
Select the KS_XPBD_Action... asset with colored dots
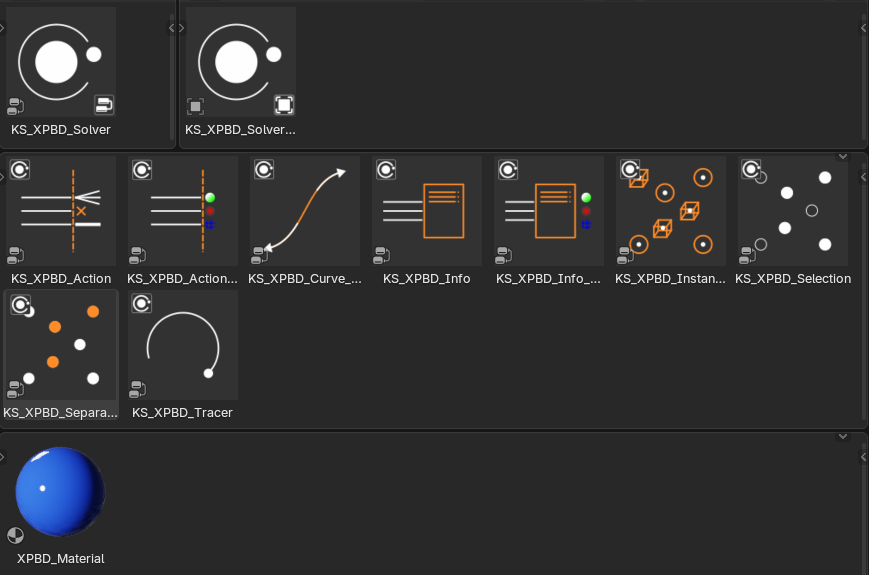(183, 211)
